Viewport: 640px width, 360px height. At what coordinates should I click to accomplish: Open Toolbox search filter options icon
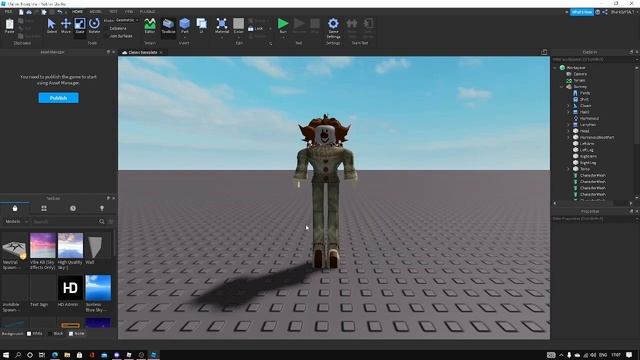point(111,221)
